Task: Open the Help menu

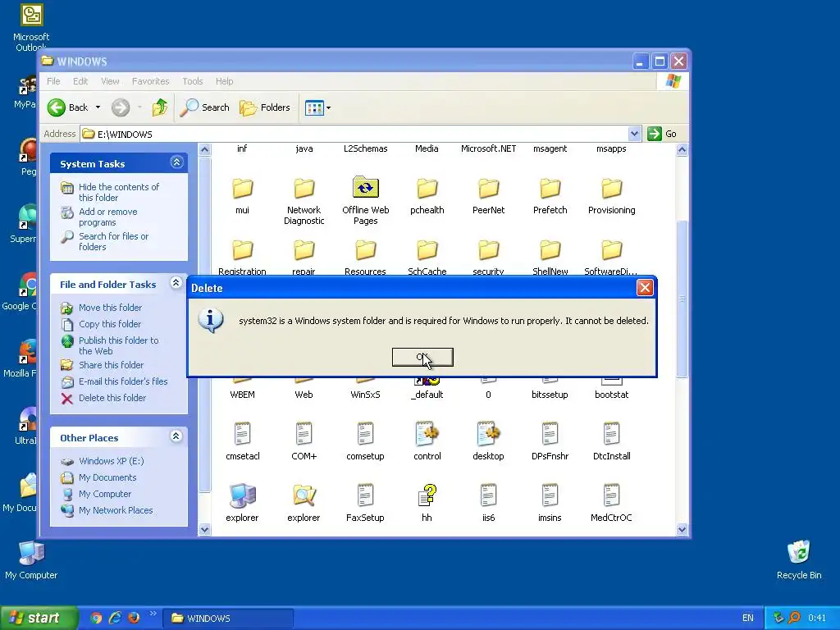Action: coord(225,81)
